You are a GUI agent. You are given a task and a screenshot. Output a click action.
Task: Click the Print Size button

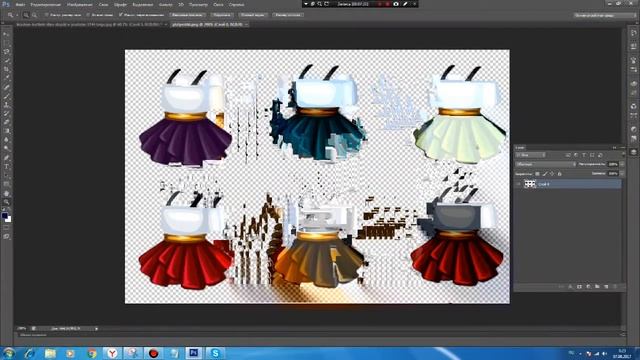pos(288,15)
